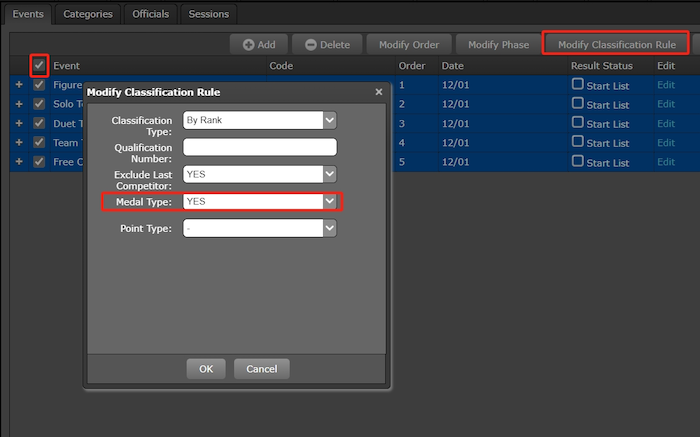
Task: Switch to the Categories tab
Action: (x=87, y=14)
